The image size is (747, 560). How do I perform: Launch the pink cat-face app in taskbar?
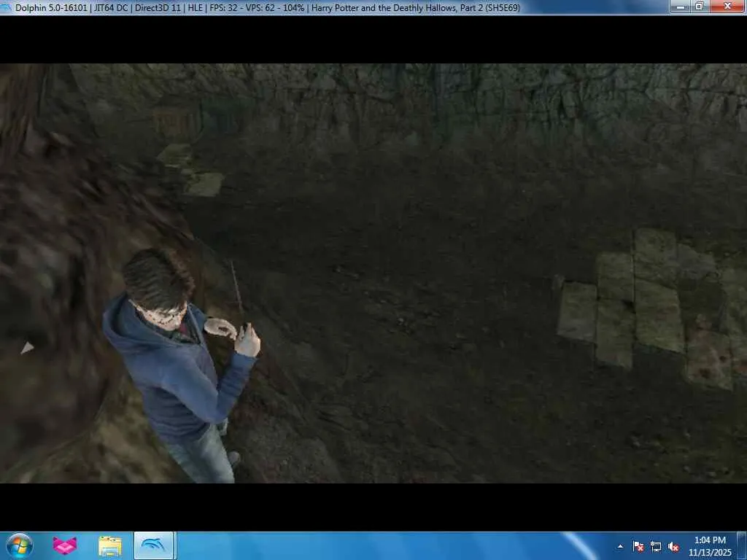(65, 545)
